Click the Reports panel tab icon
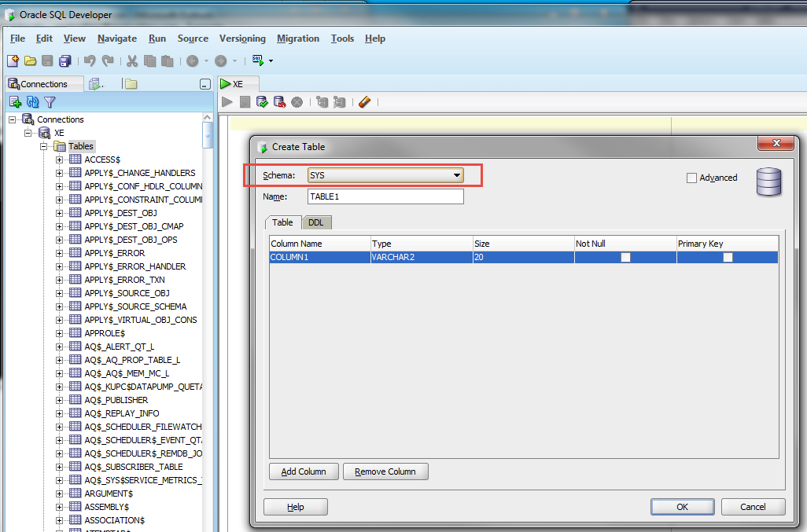This screenshot has width=807, height=532. click(95, 84)
